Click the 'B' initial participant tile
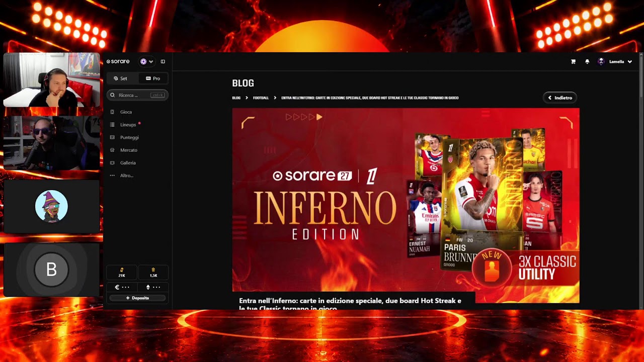This screenshot has height=362, width=644. (x=52, y=270)
